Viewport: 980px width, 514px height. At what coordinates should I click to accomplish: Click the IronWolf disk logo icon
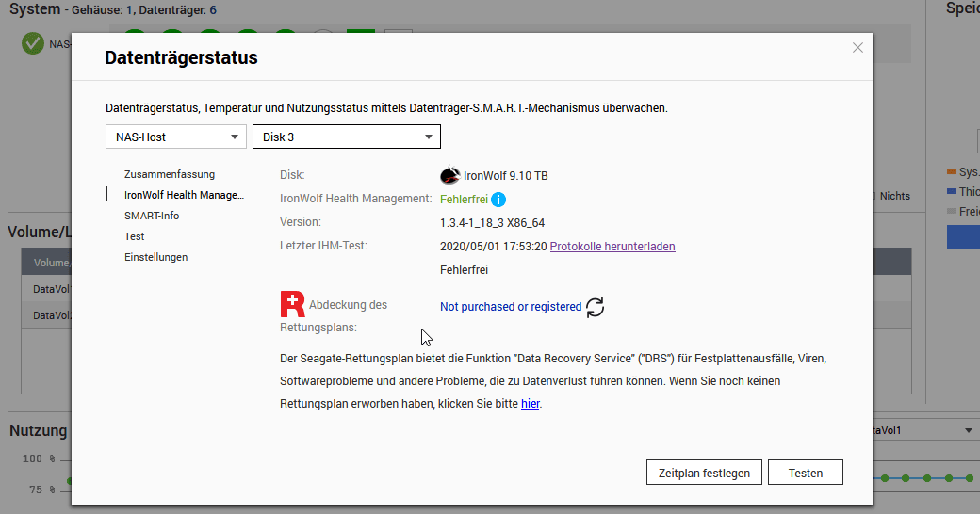coord(450,175)
